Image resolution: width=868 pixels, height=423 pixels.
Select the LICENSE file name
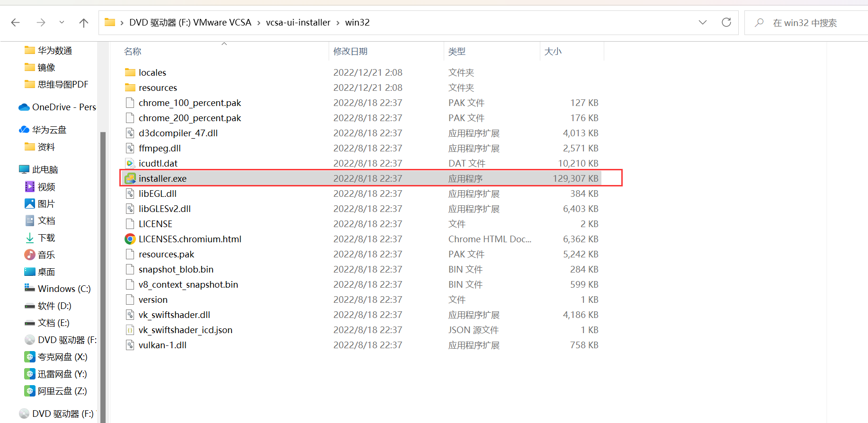pos(155,224)
